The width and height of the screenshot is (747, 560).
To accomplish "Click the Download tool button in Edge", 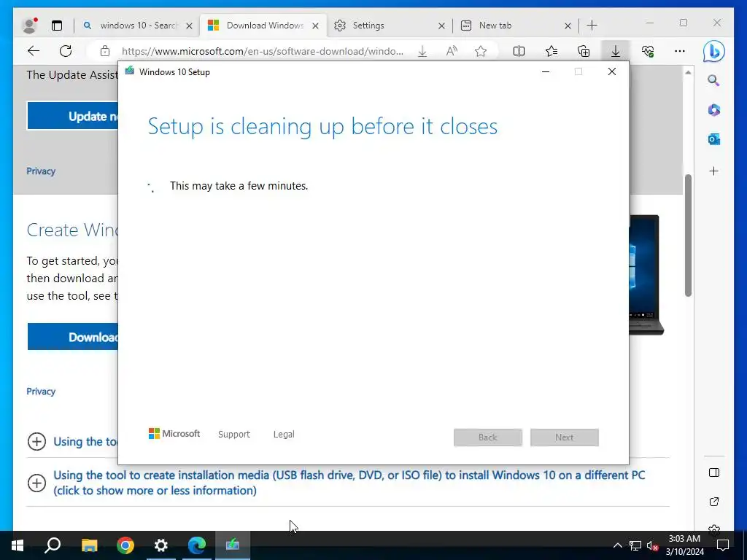I will tap(72, 337).
